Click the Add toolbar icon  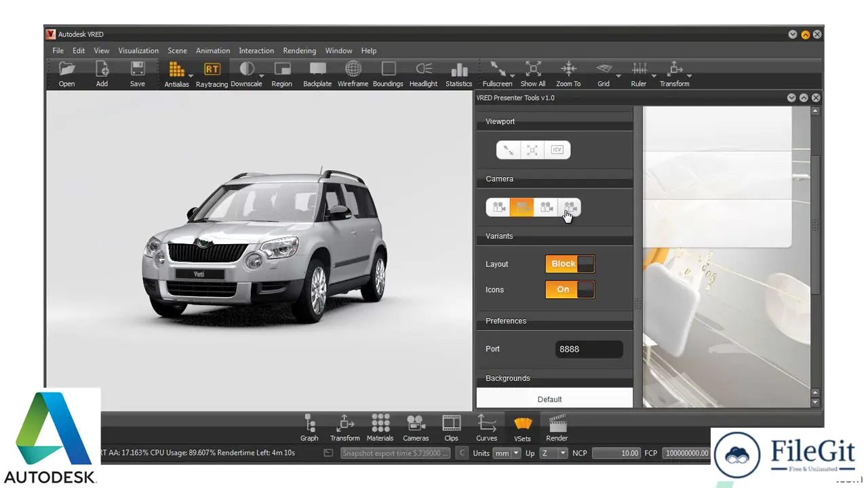[102, 74]
